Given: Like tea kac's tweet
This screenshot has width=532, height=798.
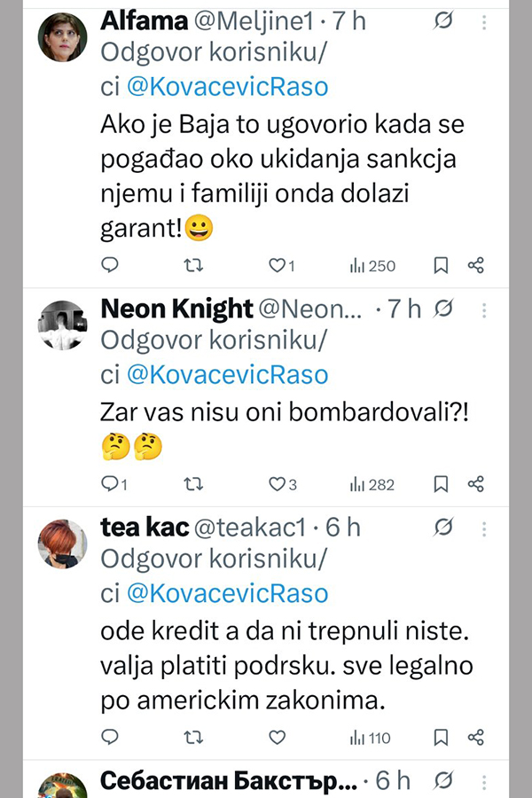Looking at the screenshot, I should [x=278, y=737].
